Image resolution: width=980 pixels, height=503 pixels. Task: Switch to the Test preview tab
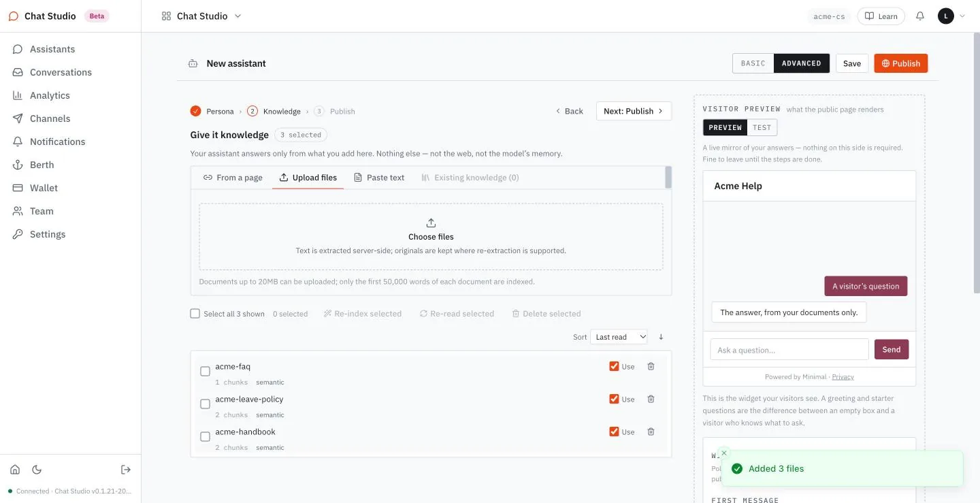(762, 127)
